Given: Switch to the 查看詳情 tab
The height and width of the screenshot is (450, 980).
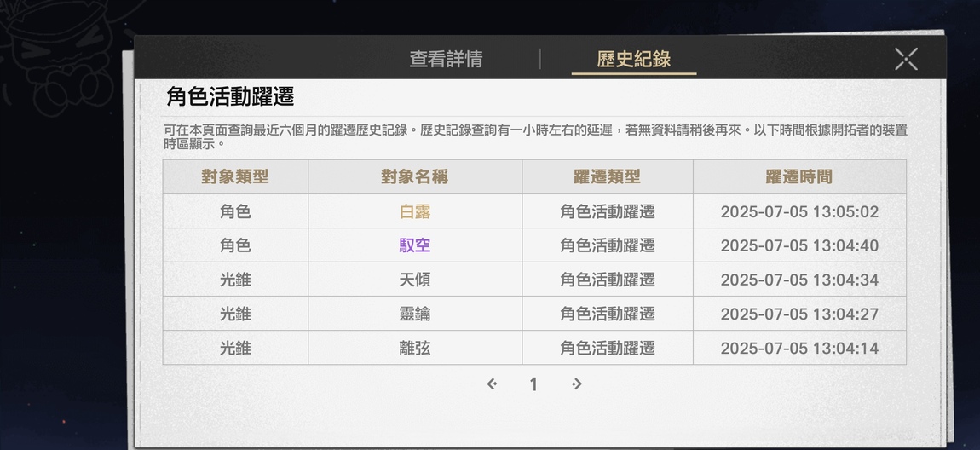Looking at the screenshot, I should [446, 59].
